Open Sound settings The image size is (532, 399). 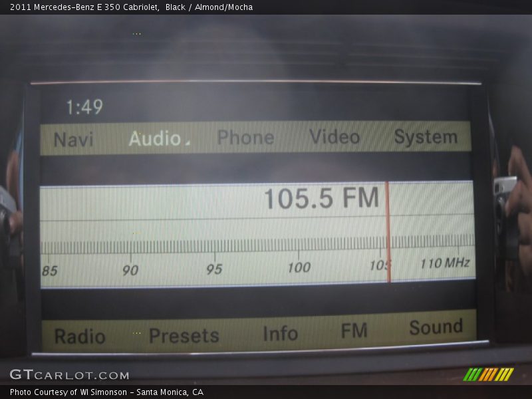[x=436, y=327]
